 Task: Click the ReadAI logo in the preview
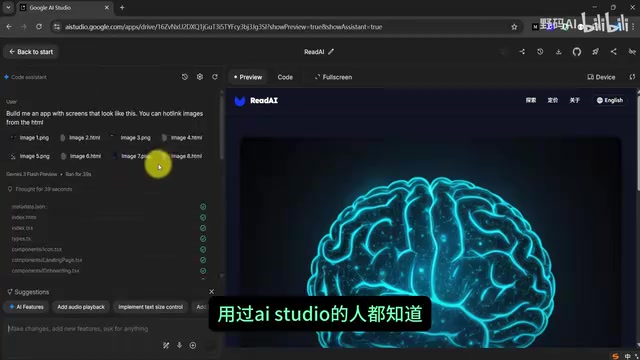pyautogui.click(x=256, y=100)
